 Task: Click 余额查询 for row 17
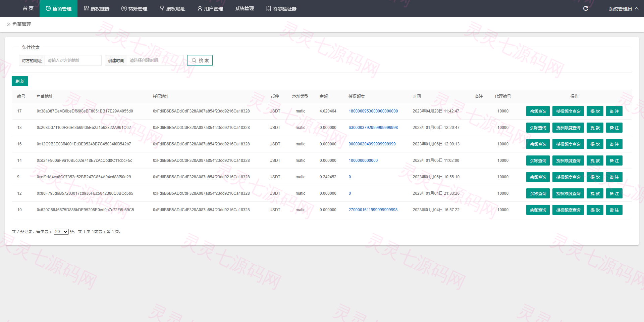pyautogui.click(x=538, y=111)
